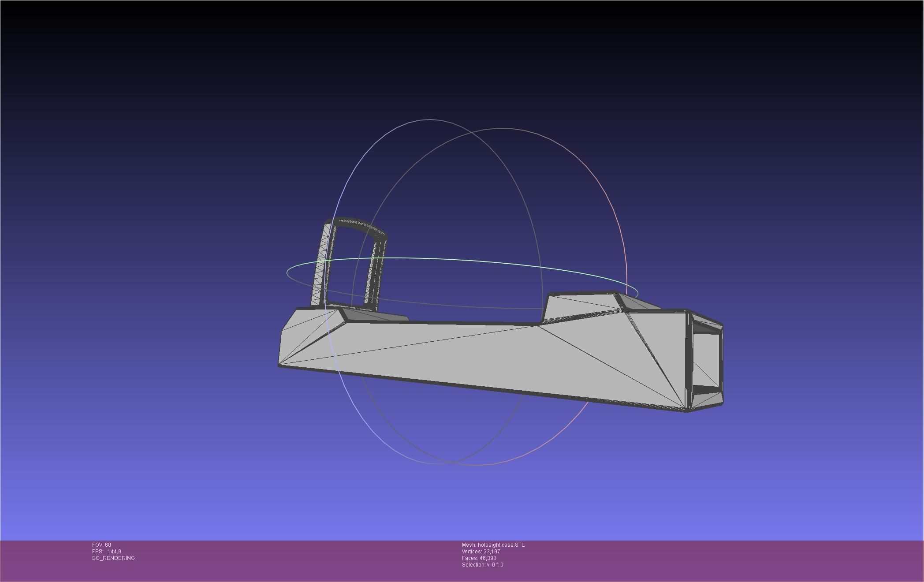Click the BO_RENDERING status label
Screen dimensions: 924x582
coord(113,558)
